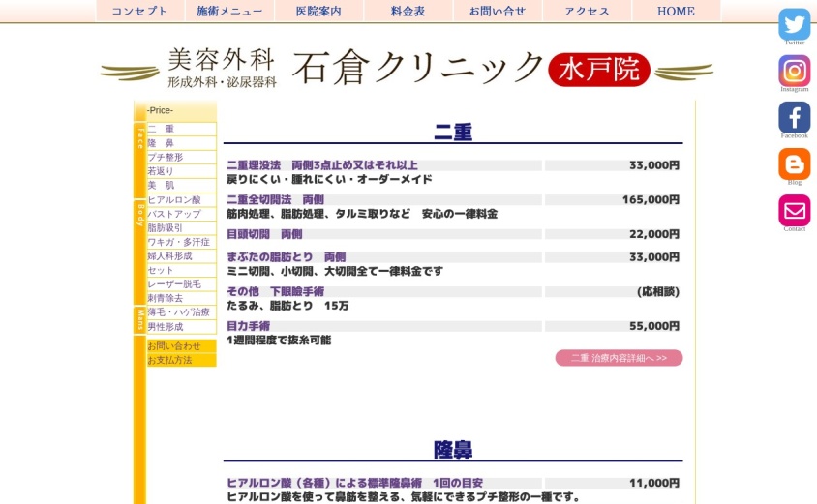Select 隆鼻 in the Price sidebar
Screen dimensions: 817x504
(x=181, y=142)
